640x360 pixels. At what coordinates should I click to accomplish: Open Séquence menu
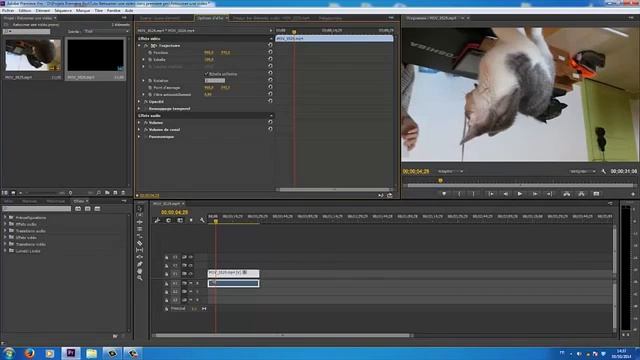63,11
